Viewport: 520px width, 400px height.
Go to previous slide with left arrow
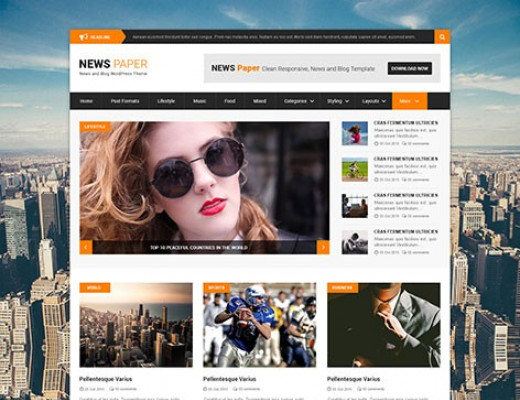(86, 247)
